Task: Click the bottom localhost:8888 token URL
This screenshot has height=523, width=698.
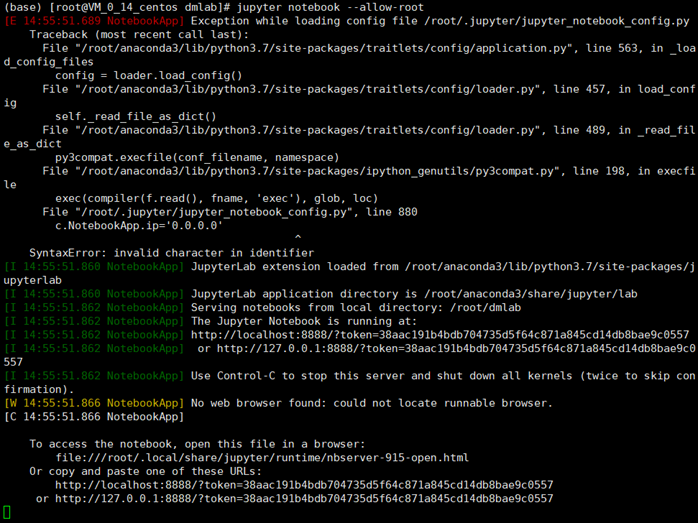Action: (304, 485)
